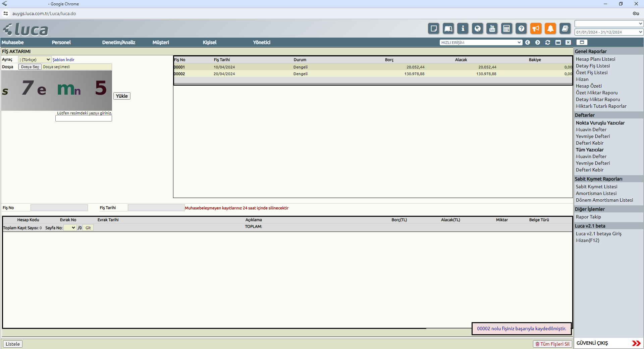The height and width of the screenshot is (349, 644).
Task: Open the calculator icon
Action: pos(506,29)
